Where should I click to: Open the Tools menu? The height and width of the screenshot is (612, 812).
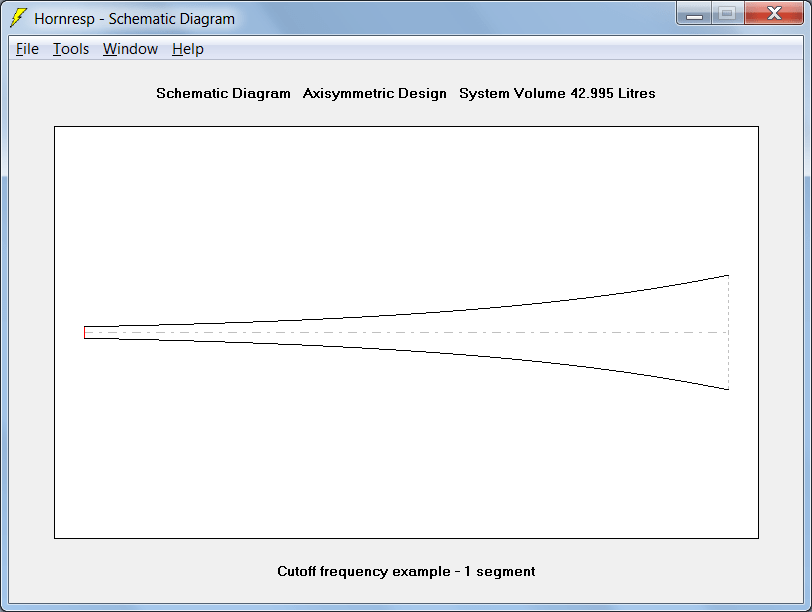[x=71, y=49]
